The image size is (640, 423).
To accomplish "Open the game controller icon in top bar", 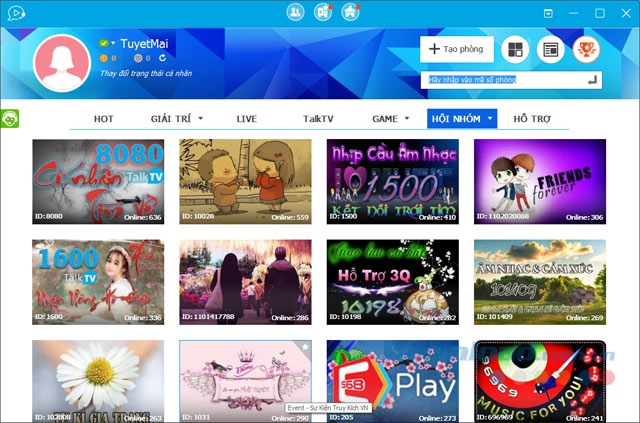I will tap(322, 12).
